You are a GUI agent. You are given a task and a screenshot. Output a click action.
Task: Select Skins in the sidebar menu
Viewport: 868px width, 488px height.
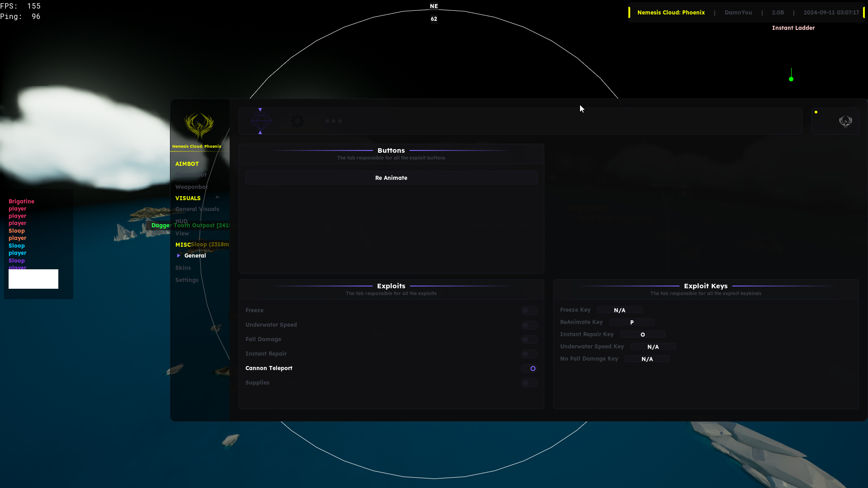point(183,268)
